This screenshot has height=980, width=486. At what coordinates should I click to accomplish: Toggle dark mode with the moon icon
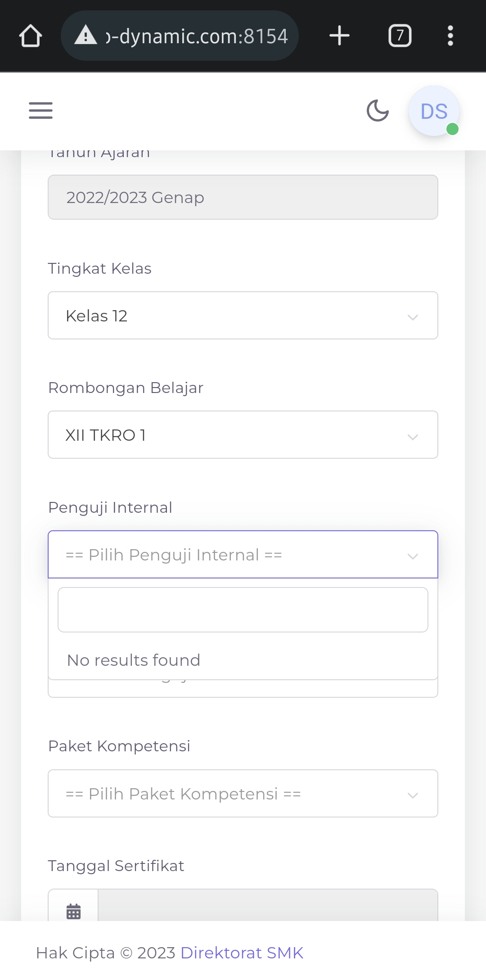click(377, 111)
